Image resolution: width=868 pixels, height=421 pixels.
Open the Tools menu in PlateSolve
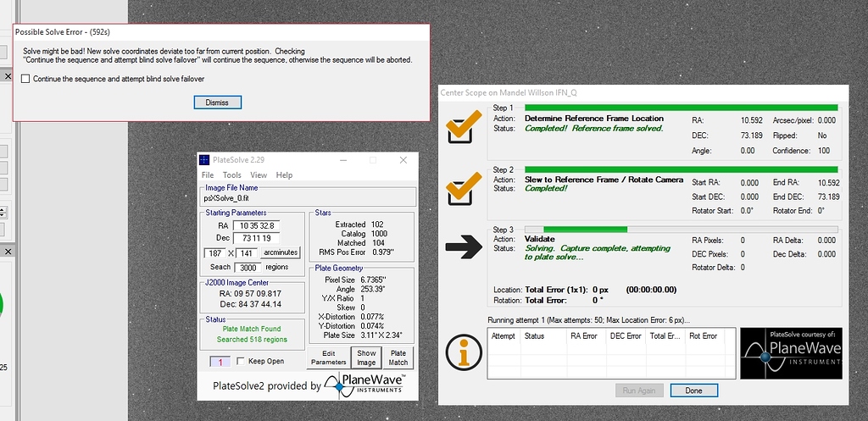pos(231,175)
